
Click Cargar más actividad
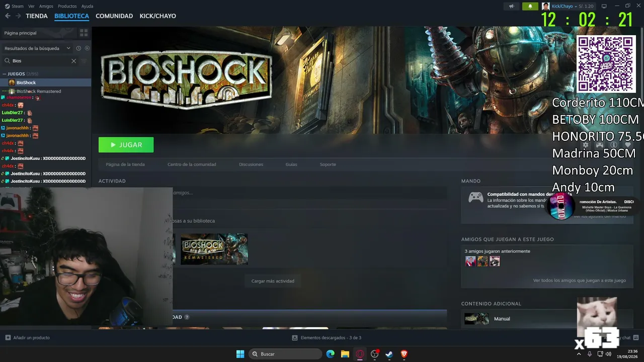click(273, 281)
